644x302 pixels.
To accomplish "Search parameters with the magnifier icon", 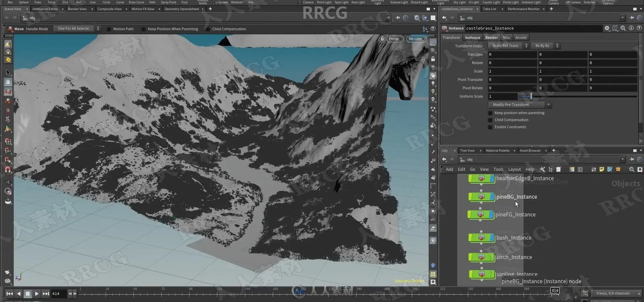I will coord(623,28).
